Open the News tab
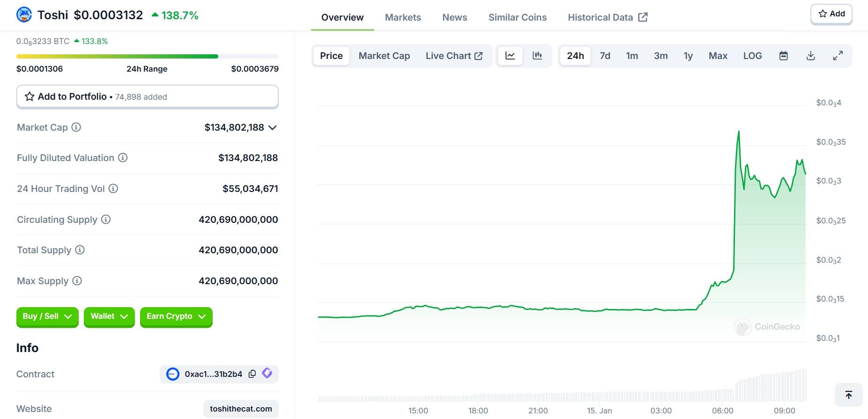This screenshot has width=868, height=419. [455, 17]
